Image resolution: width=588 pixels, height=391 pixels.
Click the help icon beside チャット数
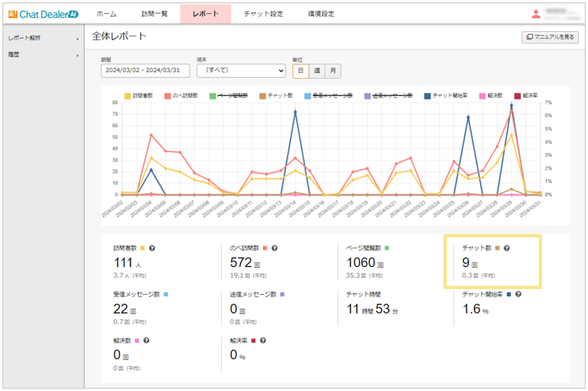[507, 247]
